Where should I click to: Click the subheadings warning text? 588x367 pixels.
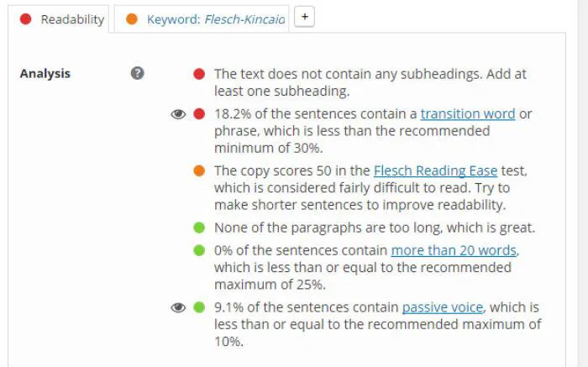click(370, 82)
